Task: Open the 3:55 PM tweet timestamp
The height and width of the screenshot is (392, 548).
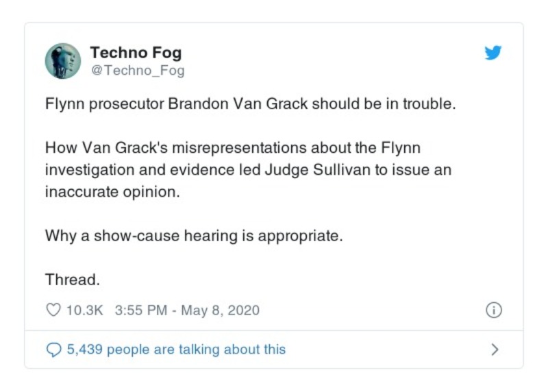Action: 141,310
